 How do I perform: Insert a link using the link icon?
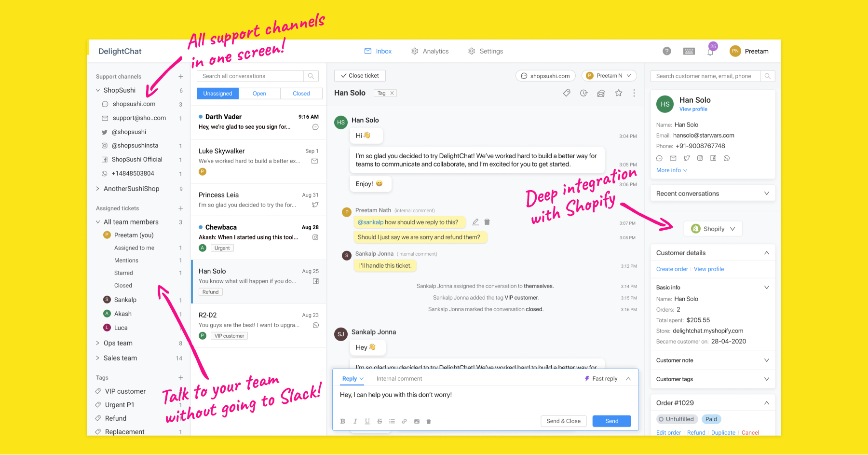[x=404, y=421]
